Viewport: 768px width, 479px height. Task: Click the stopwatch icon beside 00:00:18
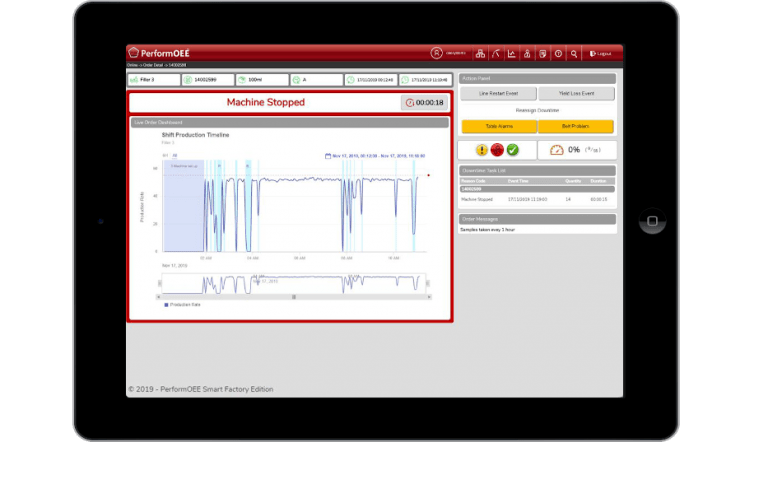pyautogui.click(x=409, y=102)
